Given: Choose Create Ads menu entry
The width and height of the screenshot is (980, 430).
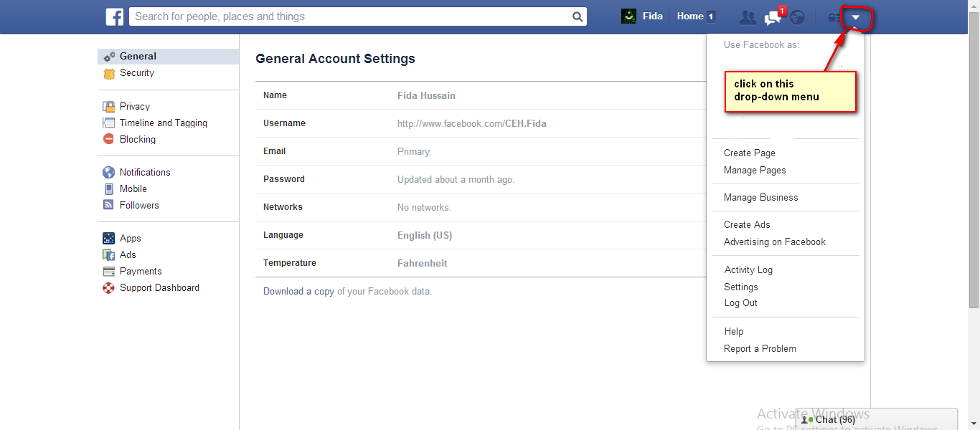Looking at the screenshot, I should click(747, 224).
